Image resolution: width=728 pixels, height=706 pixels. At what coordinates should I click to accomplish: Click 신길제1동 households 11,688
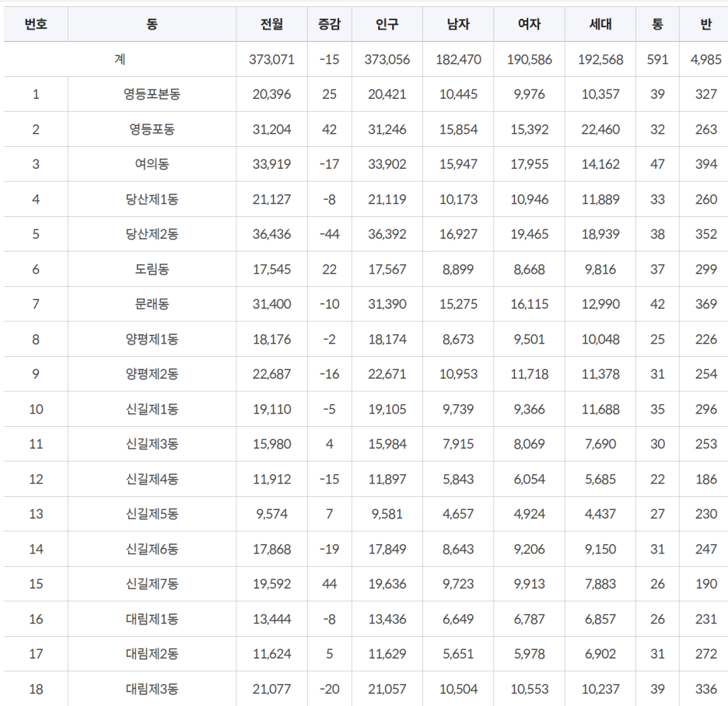[x=600, y=409]
